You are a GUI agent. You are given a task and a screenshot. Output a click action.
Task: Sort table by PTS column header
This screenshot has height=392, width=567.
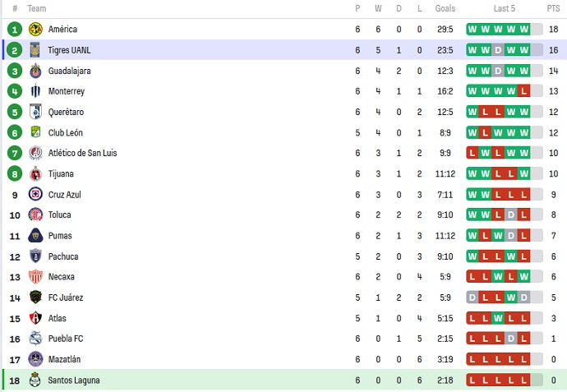553,8
